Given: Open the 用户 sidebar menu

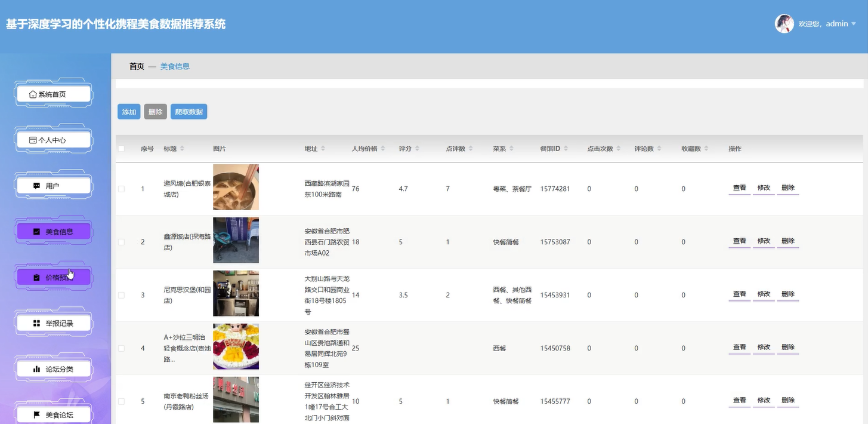Looking at the screenshot, I should click(x=53, y=186).
